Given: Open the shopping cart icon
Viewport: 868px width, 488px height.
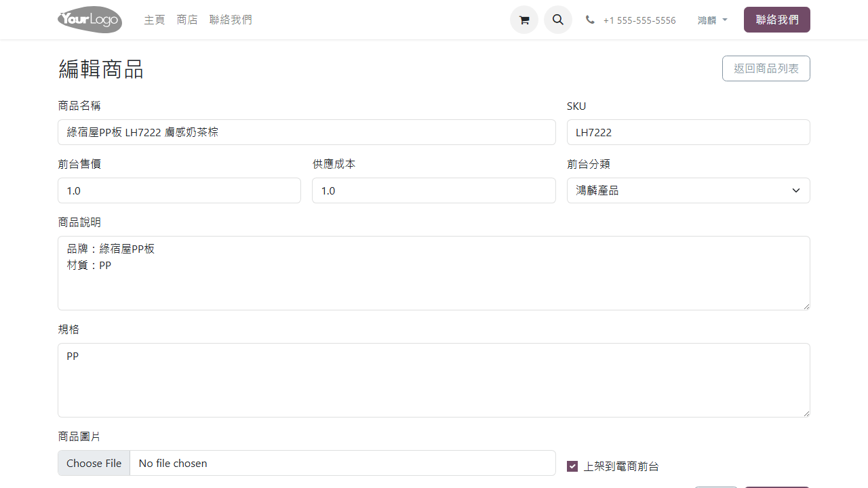Looking at the screenshot, I should tap(524, 20).
